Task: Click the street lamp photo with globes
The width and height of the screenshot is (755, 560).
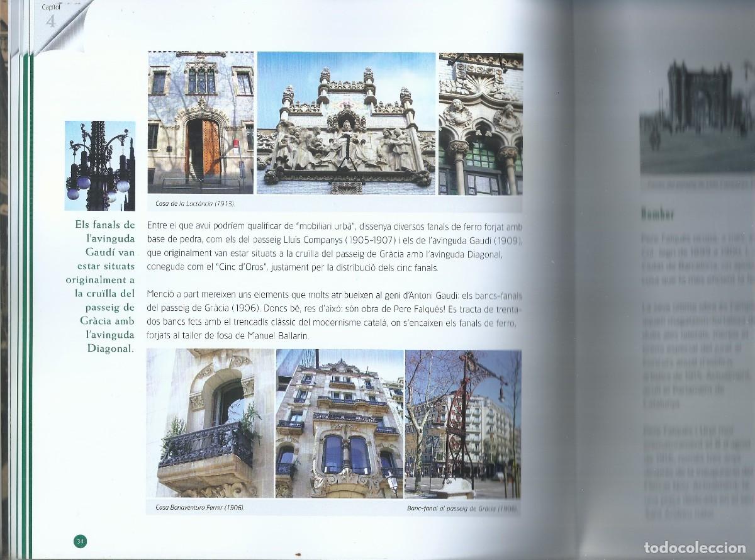Action: pyautogui.click(x=100, y=165)
